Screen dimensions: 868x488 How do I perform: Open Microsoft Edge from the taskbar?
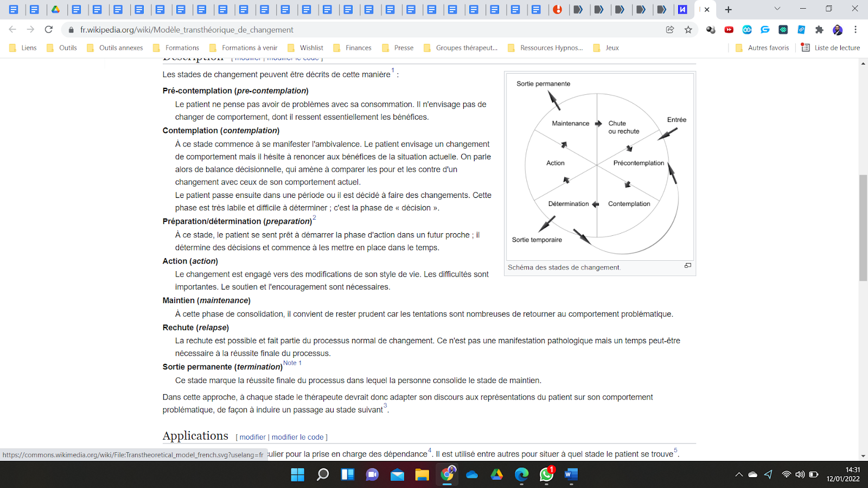point(521,475)
